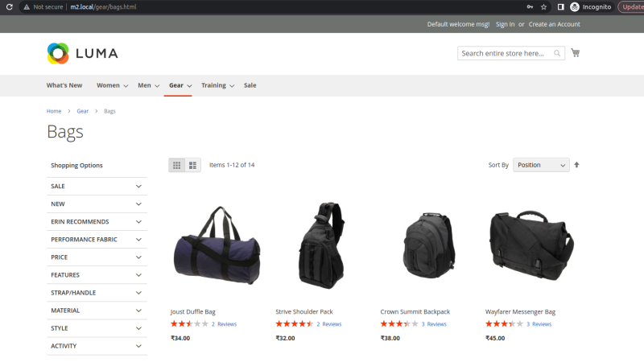Click the search magnifier icon

558,54
